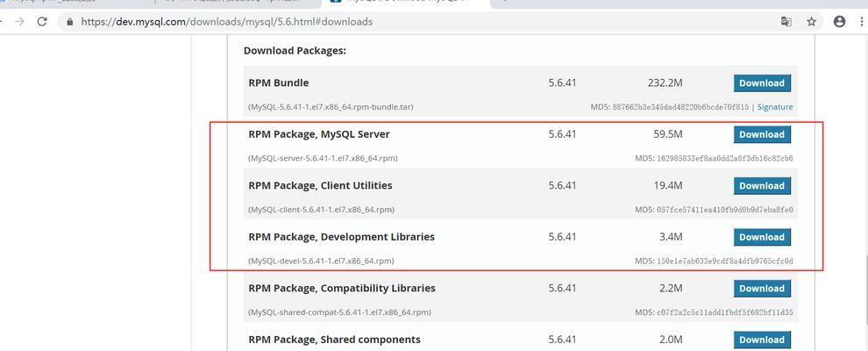The image size is (868, 351).
Task: Download RPM Package, Shared components
Action: coord(762,340)
